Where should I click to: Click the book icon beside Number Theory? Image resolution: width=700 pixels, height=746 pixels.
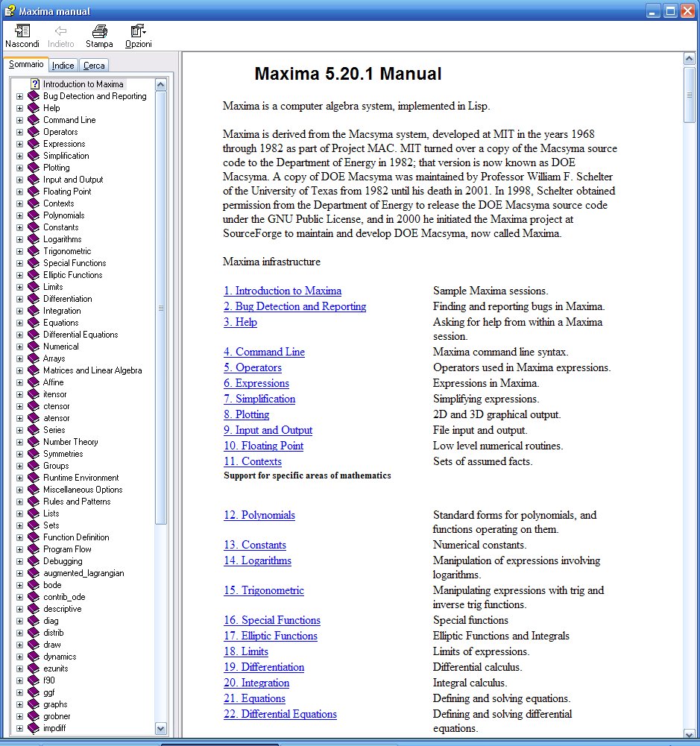[x=34, y=442]
